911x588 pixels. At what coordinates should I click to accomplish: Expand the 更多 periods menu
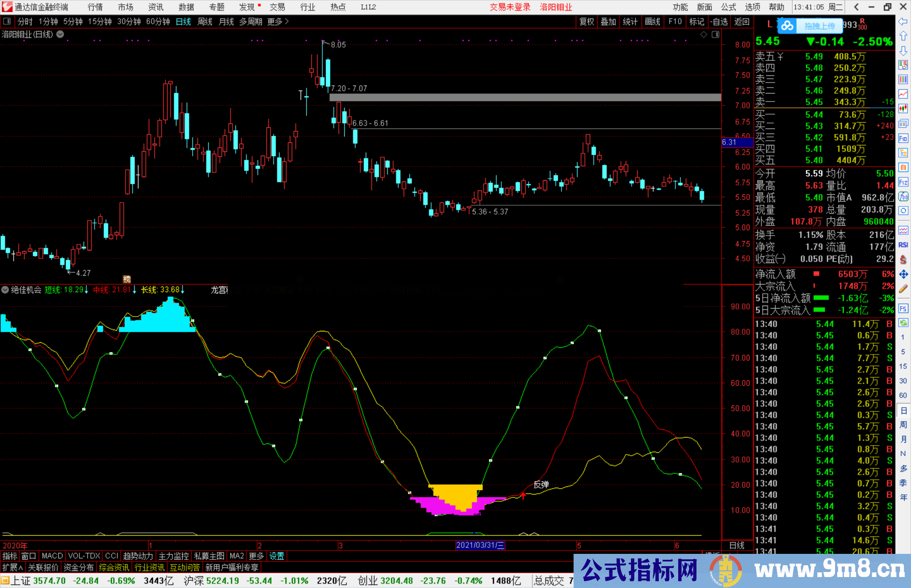pyautogui.click(x=278, y=21)
